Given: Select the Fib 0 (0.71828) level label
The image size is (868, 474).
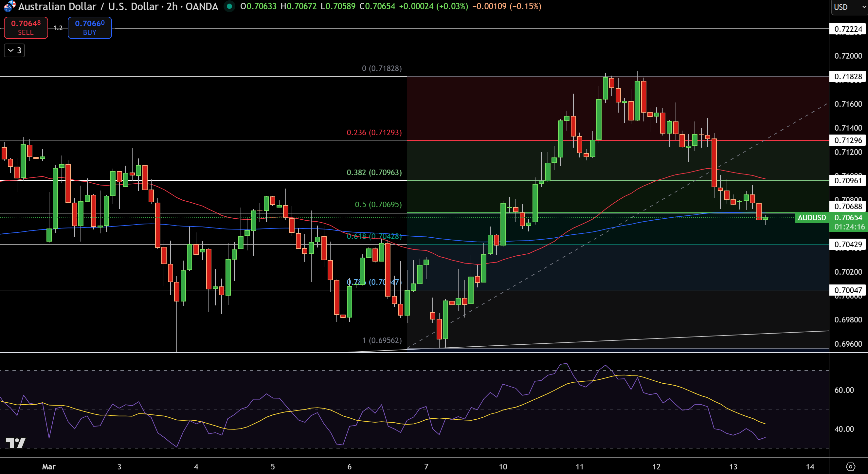Looking at the screenshot, I should 382,68.
